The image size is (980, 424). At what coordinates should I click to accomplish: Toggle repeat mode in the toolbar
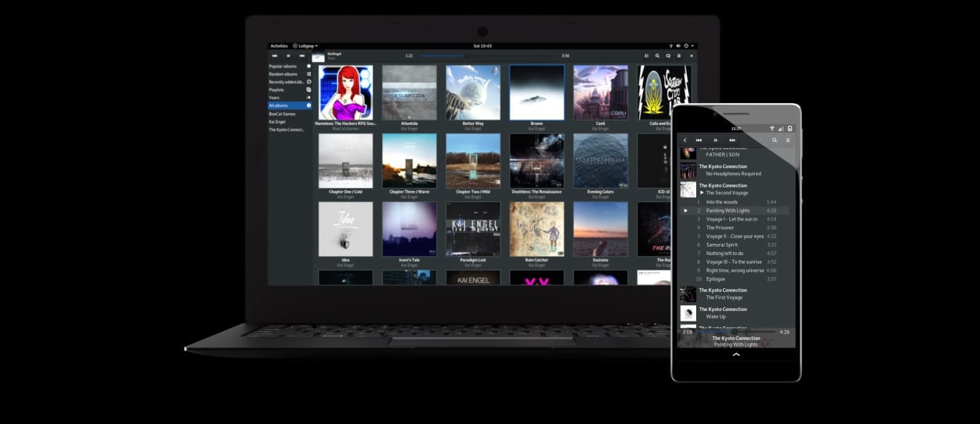point(669,55)
